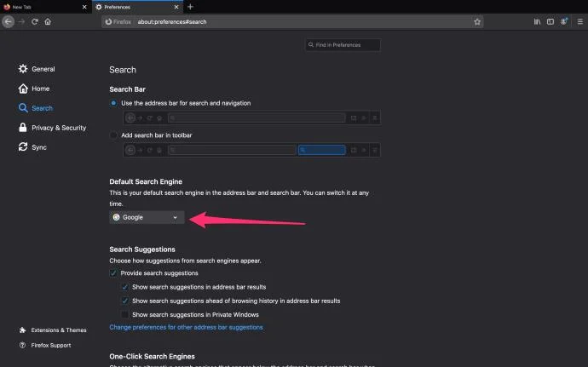Open Change preferences for other address bar suggestions
The image size is (588, 367).
coord(186,327)
